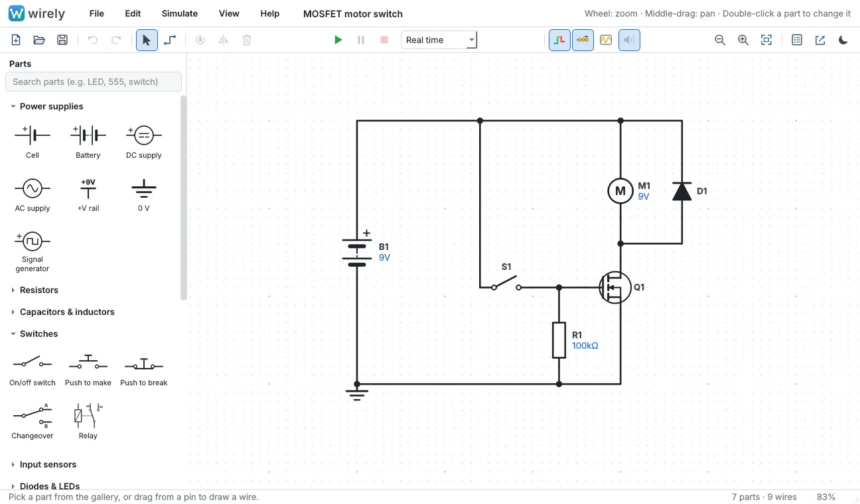Pause the simulation
This screenshot has width=860, height=504.
point(361,40)
